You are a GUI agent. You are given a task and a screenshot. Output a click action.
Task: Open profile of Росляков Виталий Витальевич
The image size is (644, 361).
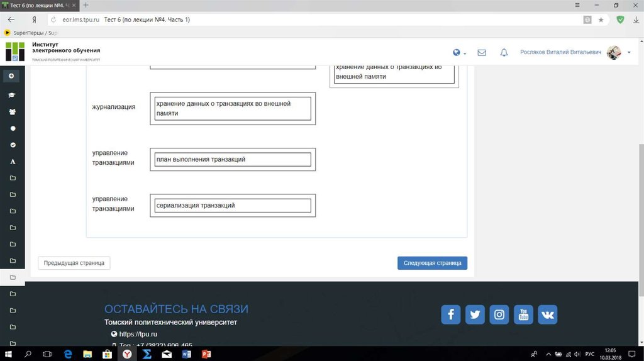click(560, 52)
